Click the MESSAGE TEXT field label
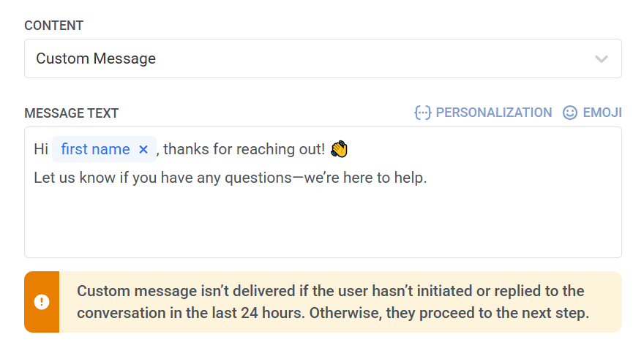This screenshot has width=644, height=348. (x=72, y=113)
